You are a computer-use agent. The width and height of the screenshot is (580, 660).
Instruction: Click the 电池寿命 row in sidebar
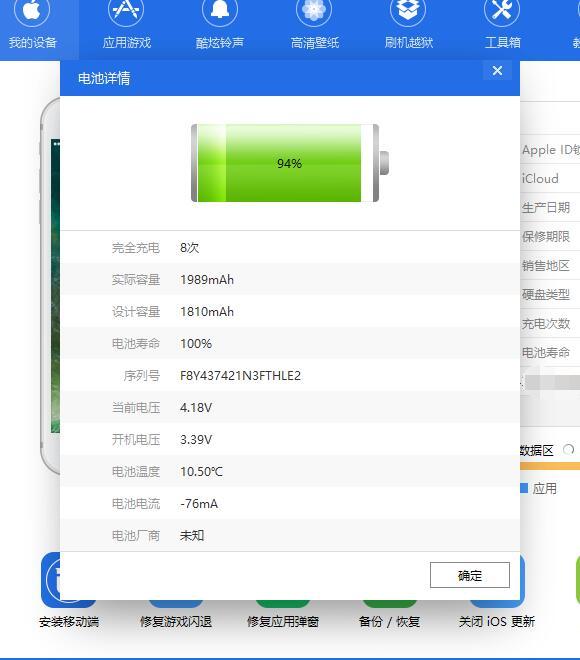(x=550, y=352)
